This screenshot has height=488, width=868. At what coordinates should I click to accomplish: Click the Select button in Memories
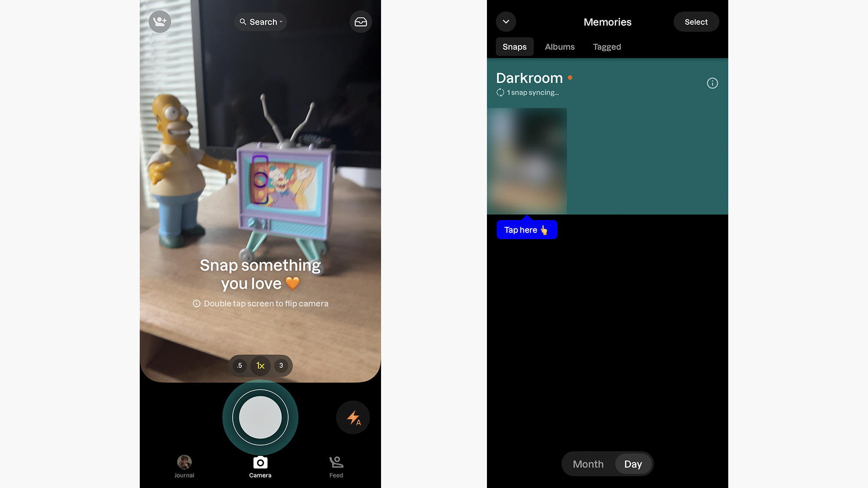tap(695, 21)
